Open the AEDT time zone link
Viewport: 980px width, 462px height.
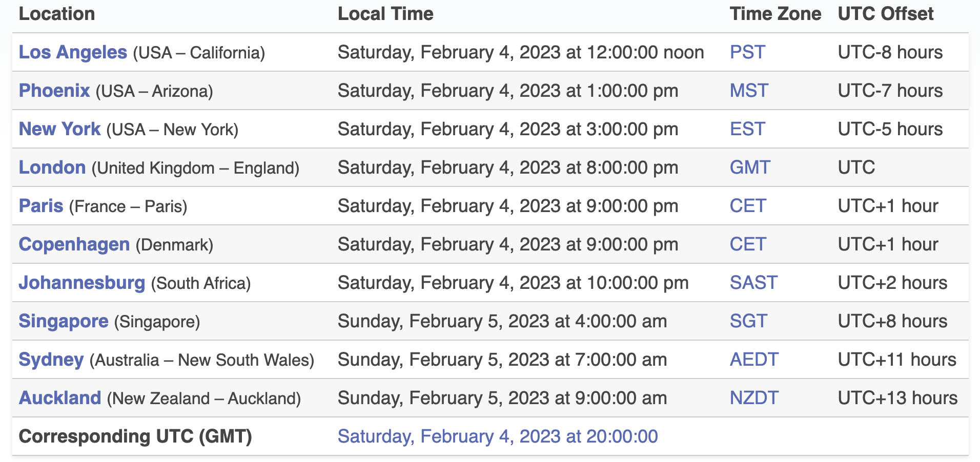point(754,360)
